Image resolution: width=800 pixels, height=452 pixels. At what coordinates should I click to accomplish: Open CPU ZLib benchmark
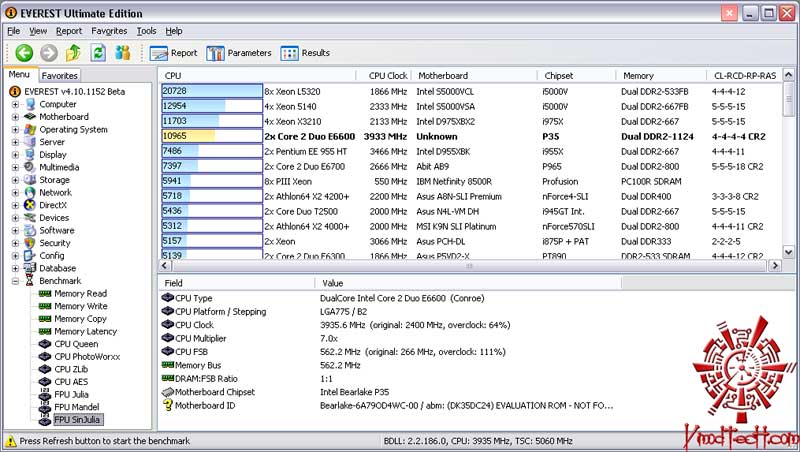coord(71,369)
